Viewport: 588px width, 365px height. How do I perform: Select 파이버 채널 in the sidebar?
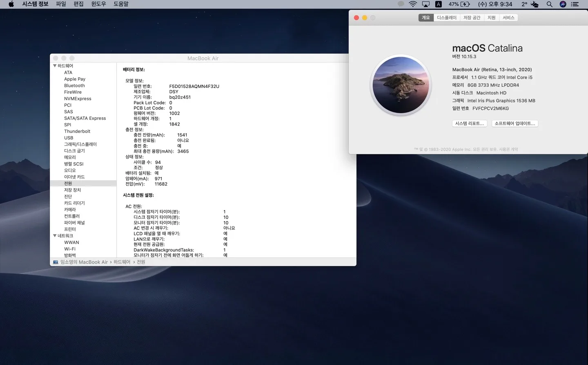74,223
